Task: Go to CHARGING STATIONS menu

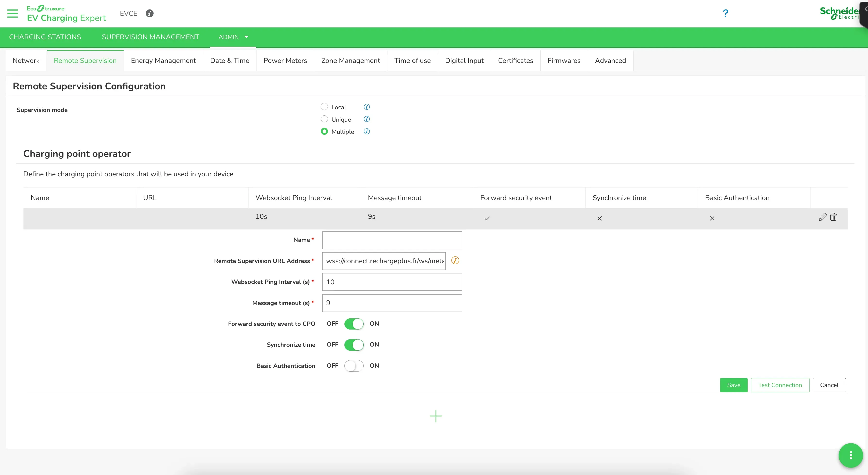Action: coord(45,37)
